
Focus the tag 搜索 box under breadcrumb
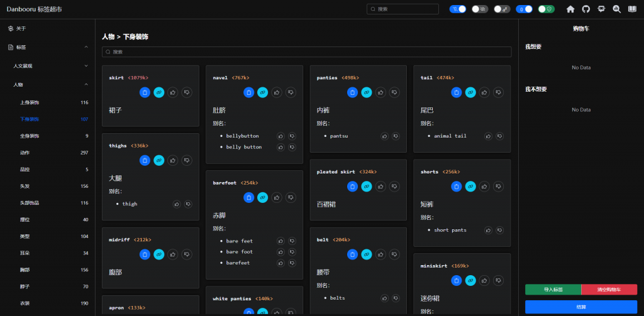[306, 52]
